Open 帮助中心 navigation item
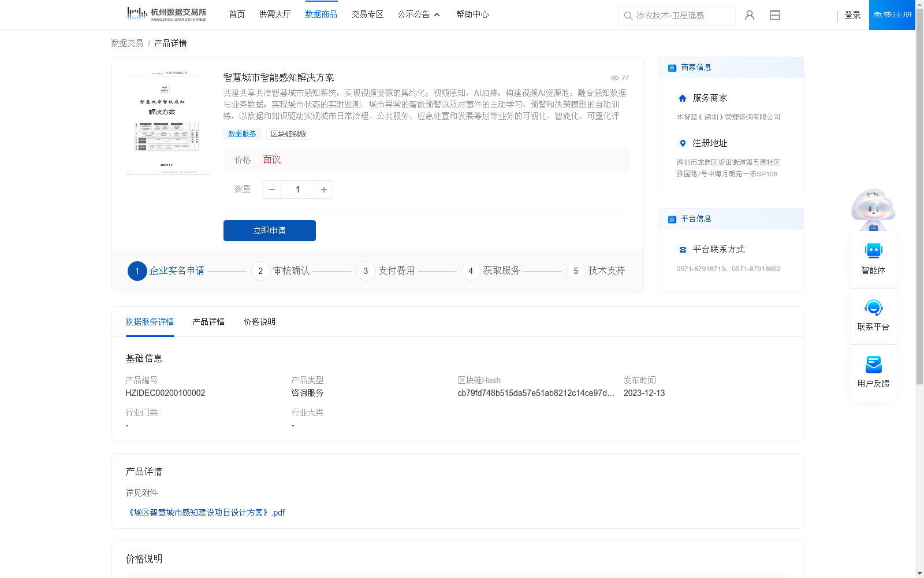Image resolution: width=924 pixels, height=578 pixels. click(472, 14)
